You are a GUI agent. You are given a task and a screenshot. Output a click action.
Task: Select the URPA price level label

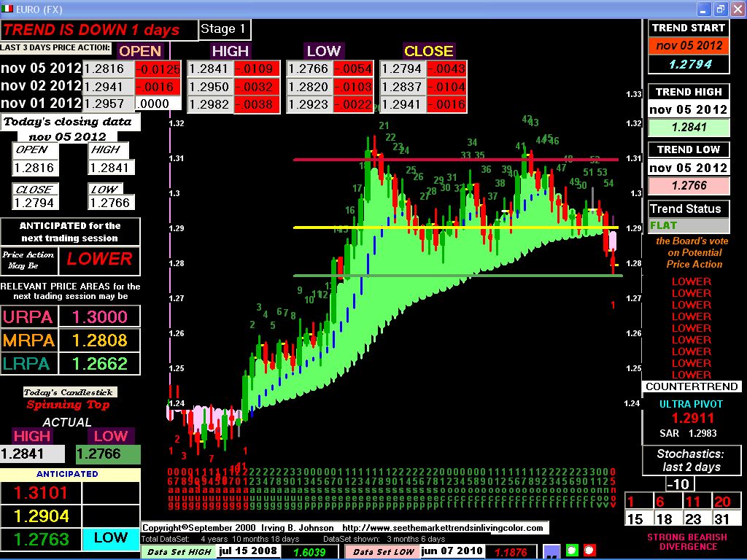[x=27, y=317]
